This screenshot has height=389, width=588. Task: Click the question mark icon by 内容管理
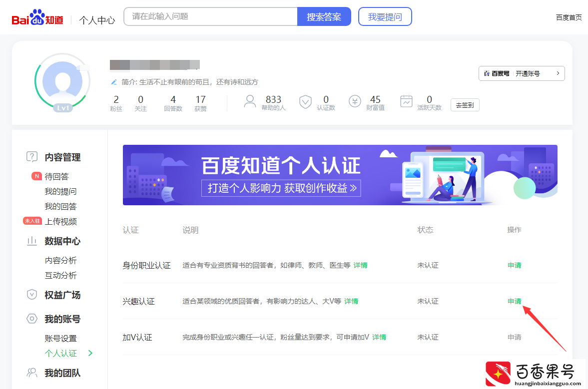click(x=32, y=157)
